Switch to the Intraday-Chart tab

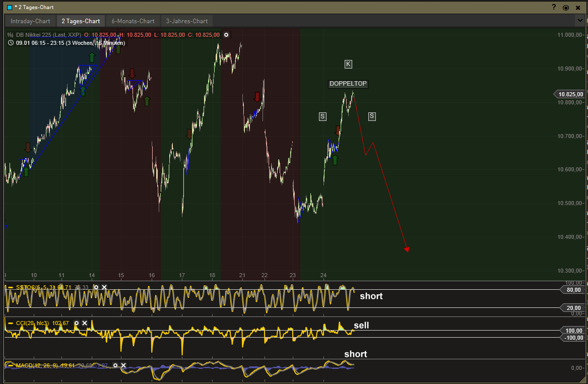click(30, 21)
